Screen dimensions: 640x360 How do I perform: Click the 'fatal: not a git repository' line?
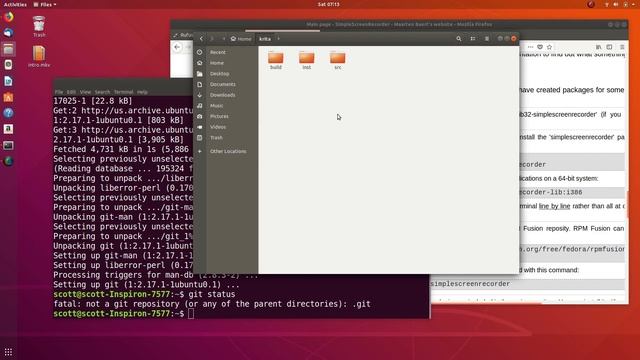(212, 304)
